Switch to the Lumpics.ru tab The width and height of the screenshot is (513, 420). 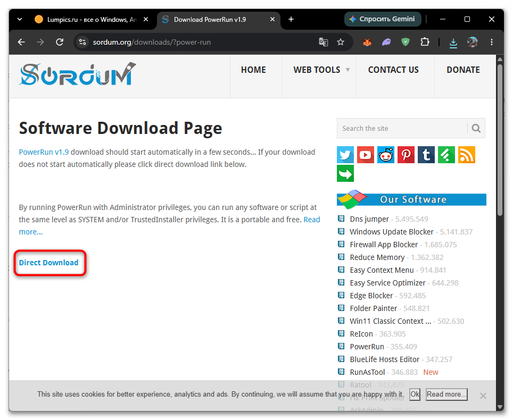[90, 20]
